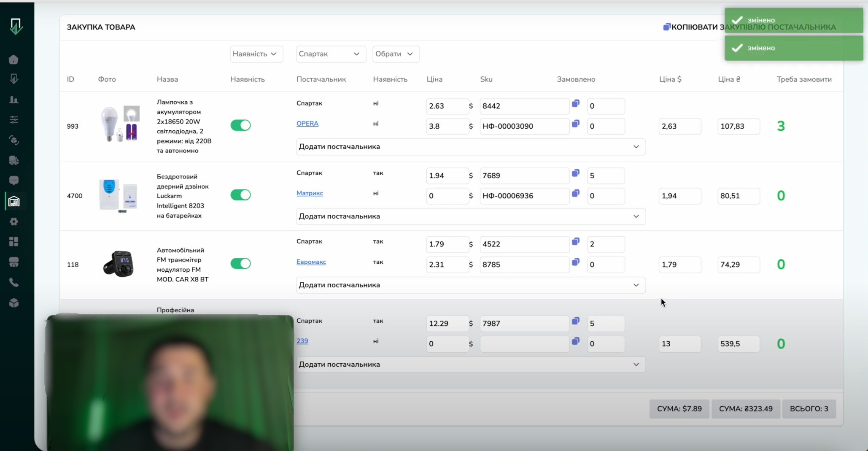Click the green number 3 needed for product 993
This screenshot has height=451, width=868.
pyautogui.click(x=781, y=126)
